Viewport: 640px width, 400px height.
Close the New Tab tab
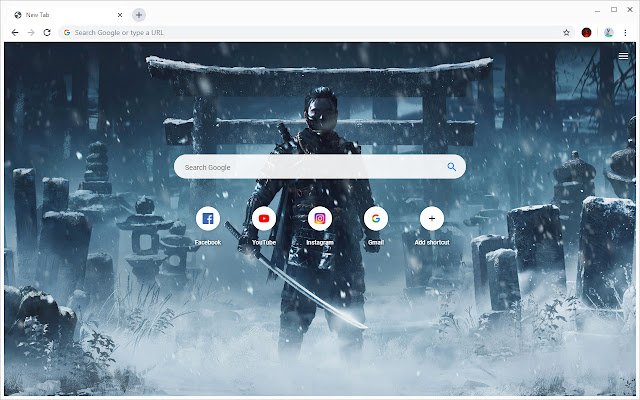click(120, 15)
